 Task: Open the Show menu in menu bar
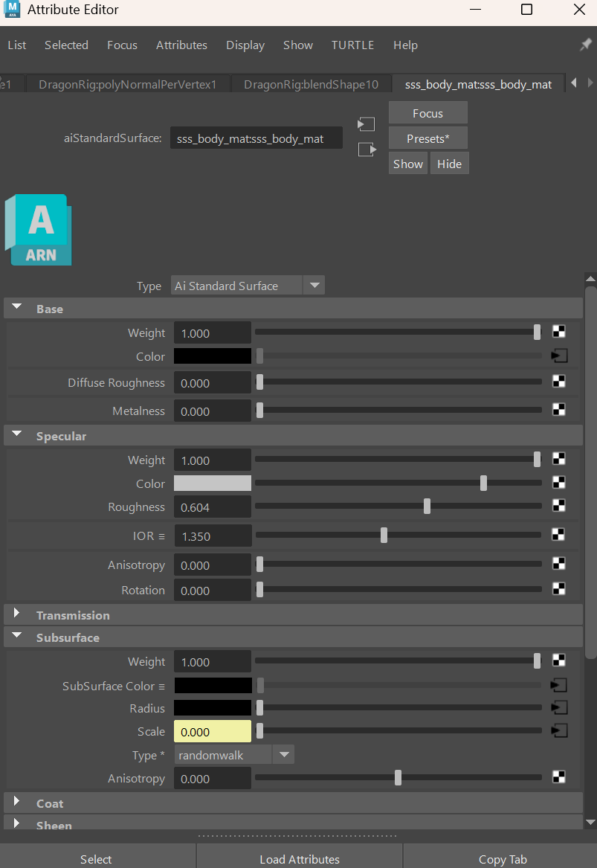[297, 45]
